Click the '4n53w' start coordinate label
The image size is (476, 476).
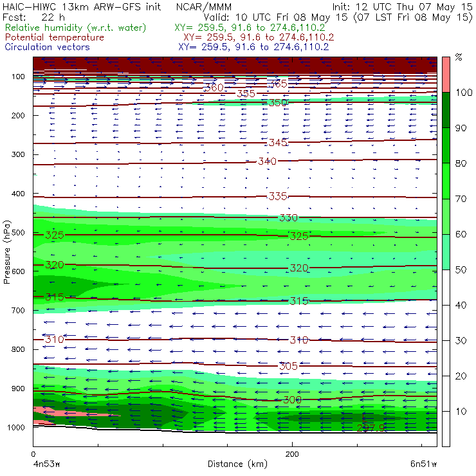(46, 464)
